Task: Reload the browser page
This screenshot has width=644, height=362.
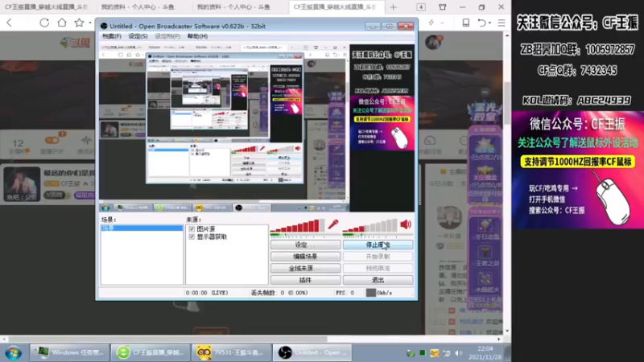Action: [44, 23]
